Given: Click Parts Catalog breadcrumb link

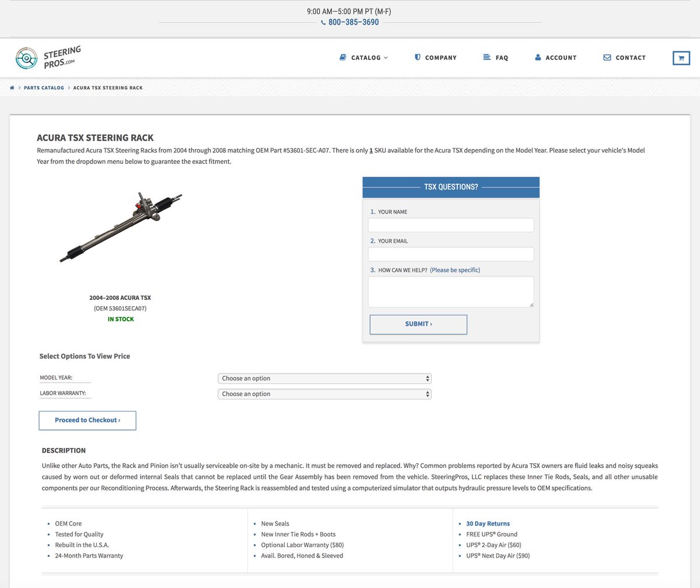Looking at the screenshot, I should click(44, 87).
